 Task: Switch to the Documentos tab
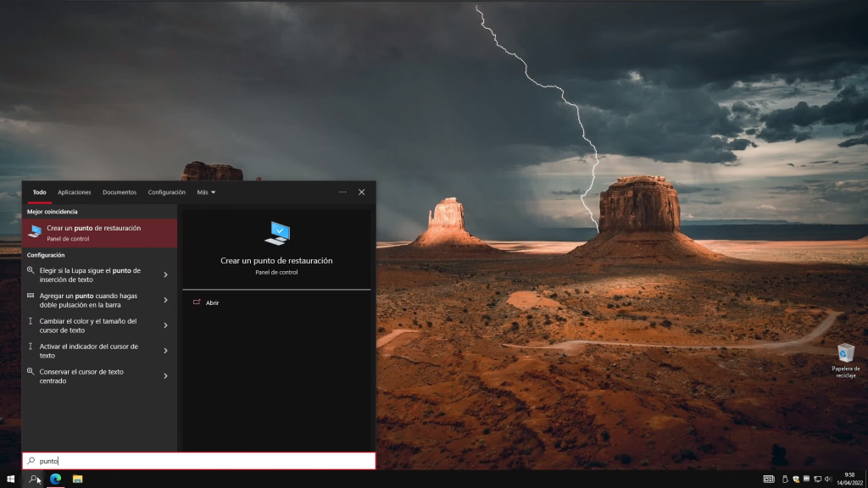click(x=120, y=192)
